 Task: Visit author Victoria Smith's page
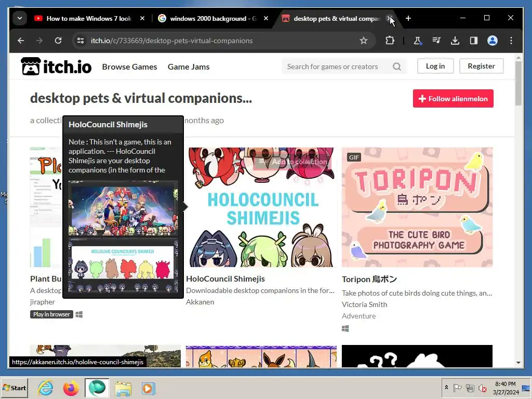(364, 304)
